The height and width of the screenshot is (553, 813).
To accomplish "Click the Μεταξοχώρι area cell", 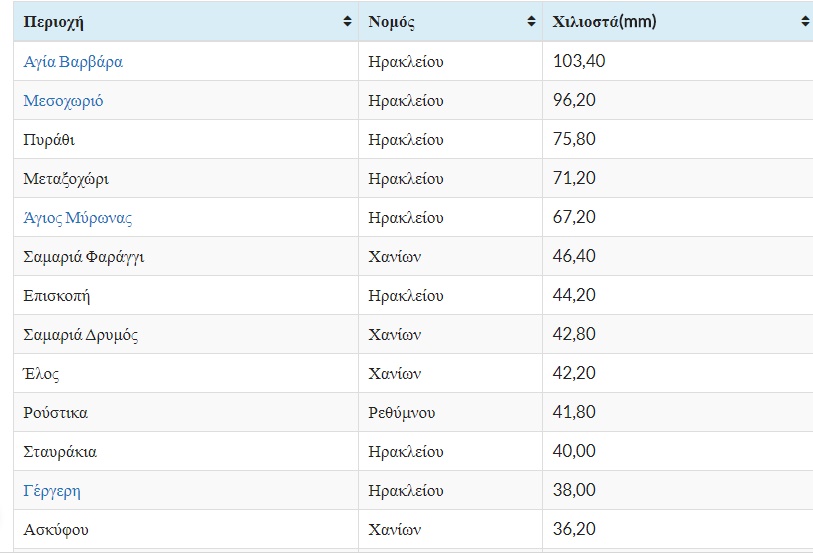I will (66, 179).
